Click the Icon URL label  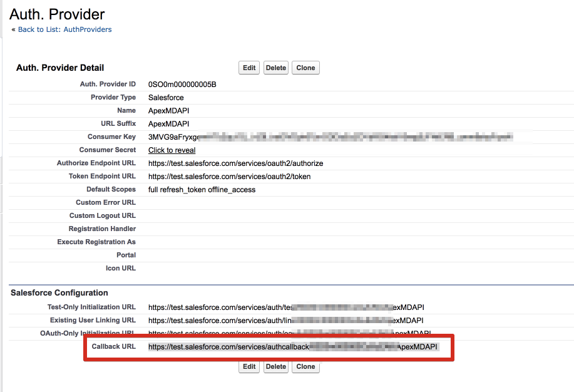pyautogui.click(x=120, y=269)
